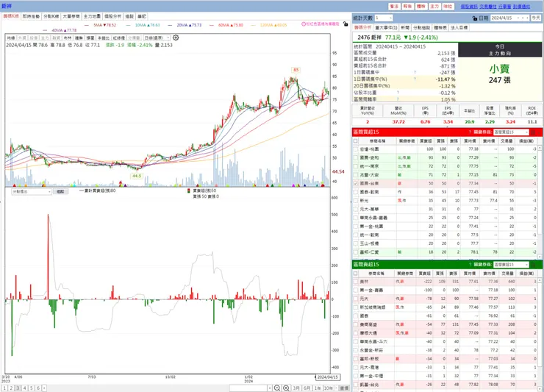Viewport: 544px width, 392px height.
Task: Switch to the 分點K線 tab
Action: click(x=51, y=16)
